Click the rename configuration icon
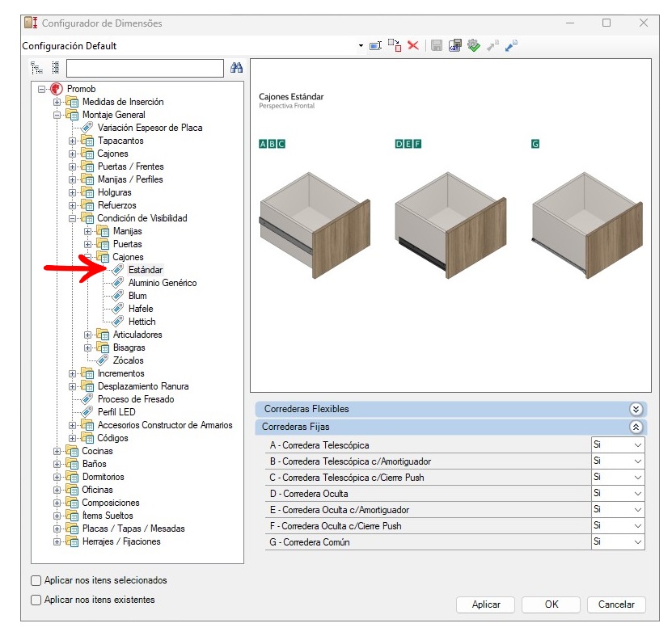 click(375, 45)
